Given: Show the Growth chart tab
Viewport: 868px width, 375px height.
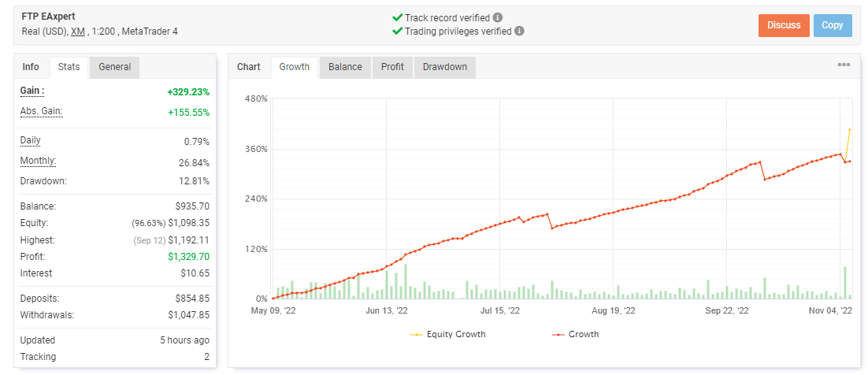Looking at the screenshot, I should pyautogui.click(x=295, y=67).
